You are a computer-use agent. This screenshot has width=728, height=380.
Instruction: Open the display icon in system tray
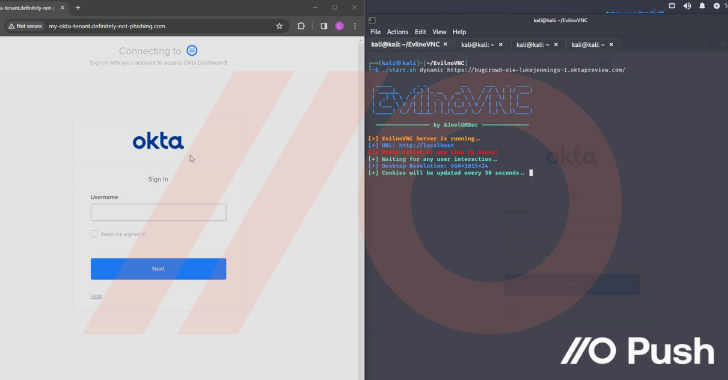(x=672, y=6)
